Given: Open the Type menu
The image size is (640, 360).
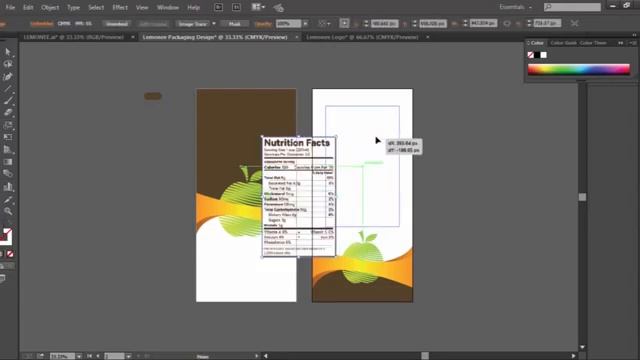Looking at the screenshot, I should pos(73,7).
